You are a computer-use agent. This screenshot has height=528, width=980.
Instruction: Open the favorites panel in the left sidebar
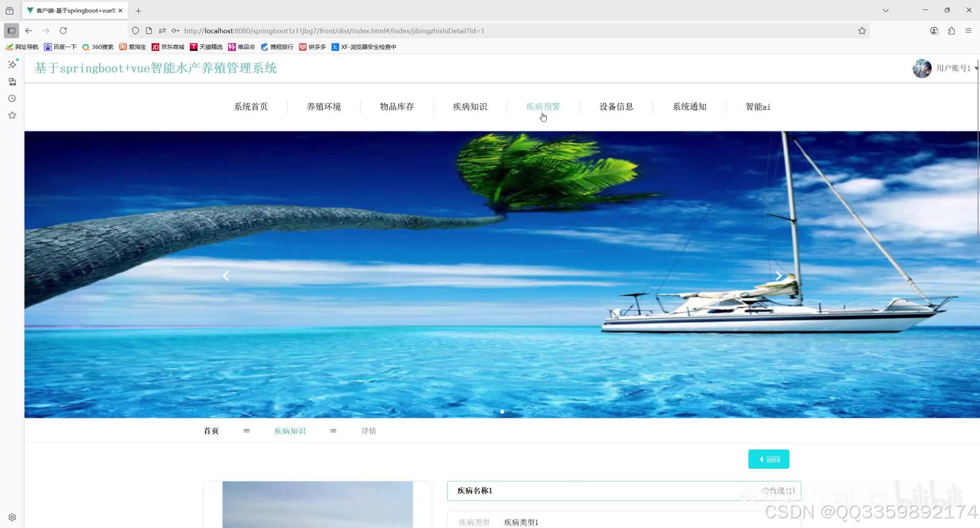pos(12,115)
